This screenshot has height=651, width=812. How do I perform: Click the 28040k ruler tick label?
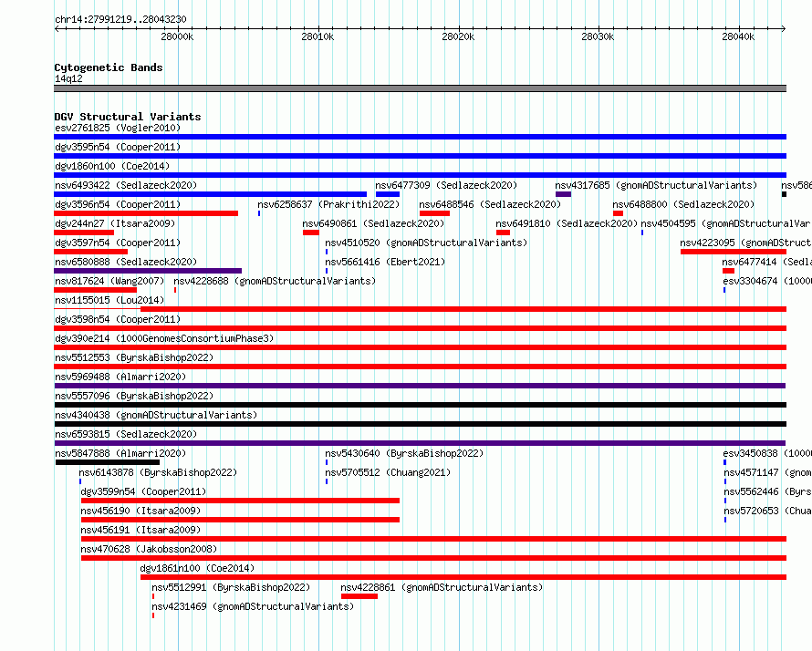[x=738, y=36]
